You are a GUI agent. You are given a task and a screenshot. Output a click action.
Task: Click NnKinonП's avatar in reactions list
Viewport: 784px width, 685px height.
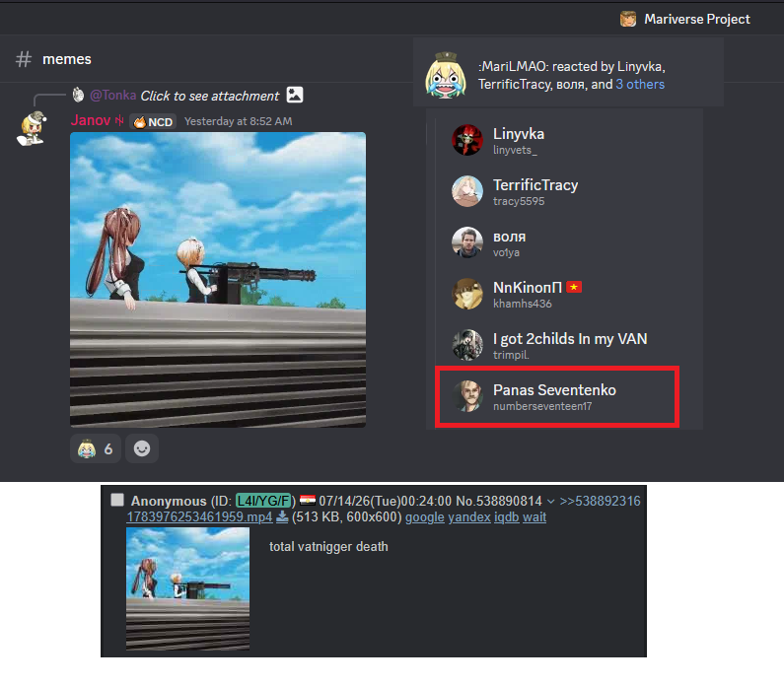click(x=467, y=294)
